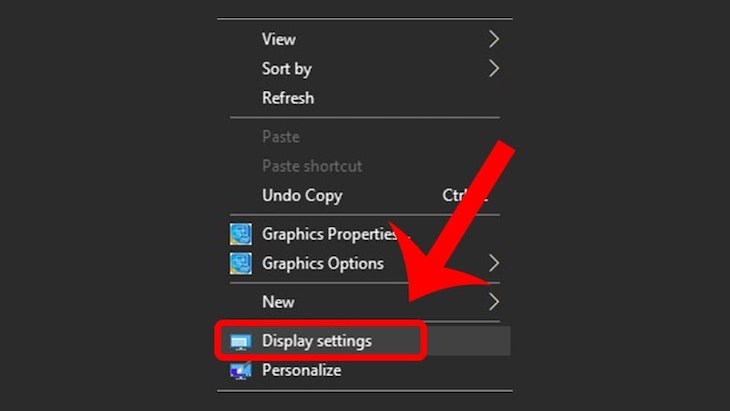Screen dimensions: 730x411
Task: Click the Display settings monitor icon
Action: (x=240, y=341)
